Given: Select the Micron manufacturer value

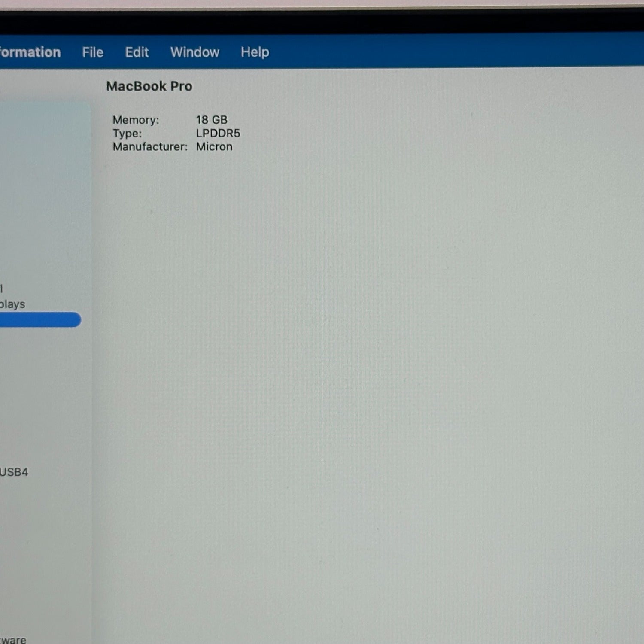Looking at the screenshot, I should click(214, 147).
